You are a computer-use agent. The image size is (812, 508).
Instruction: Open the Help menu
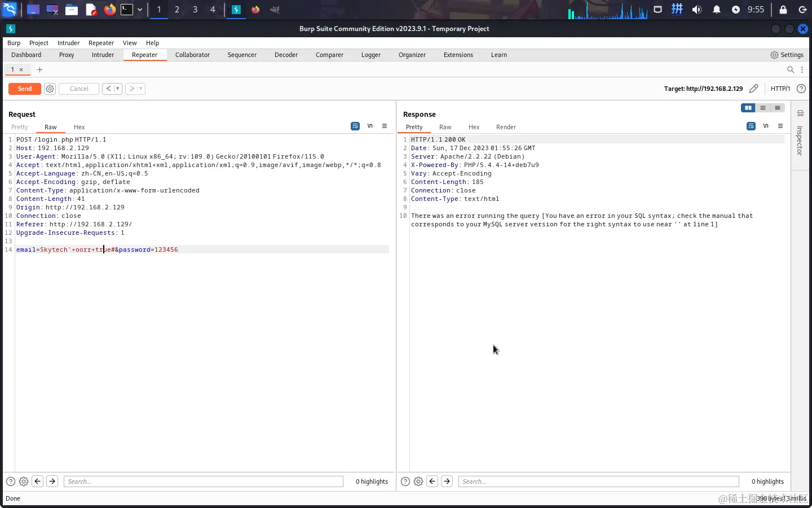pyautogui.click(x=152, y=43)
